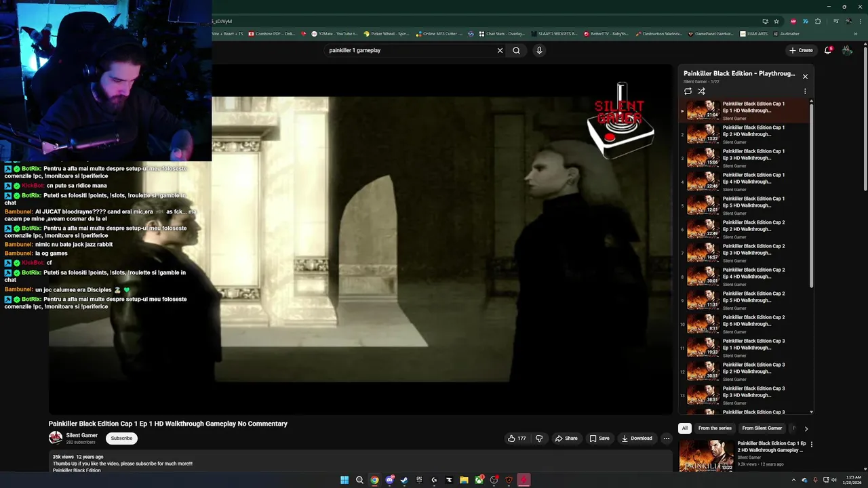Click the Silent Gamer joystick watermark
This screenshot has width=868, height=488.
pos(620,122)
